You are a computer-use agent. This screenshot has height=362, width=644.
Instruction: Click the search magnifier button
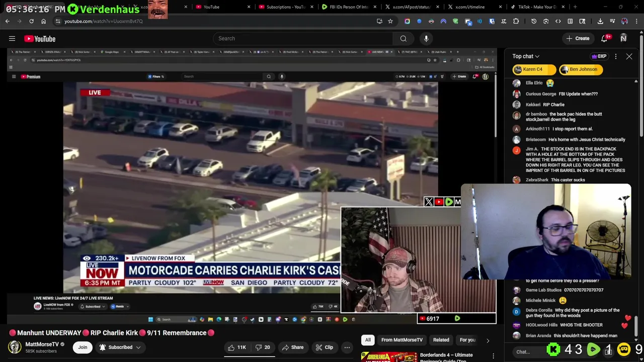[403, 39]
